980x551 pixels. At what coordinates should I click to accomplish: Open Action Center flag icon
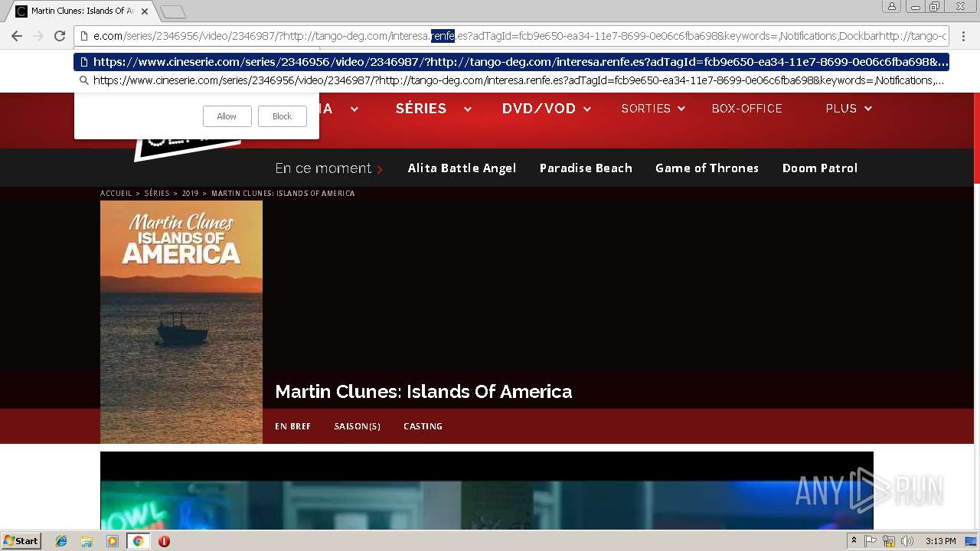coord(871,541)
